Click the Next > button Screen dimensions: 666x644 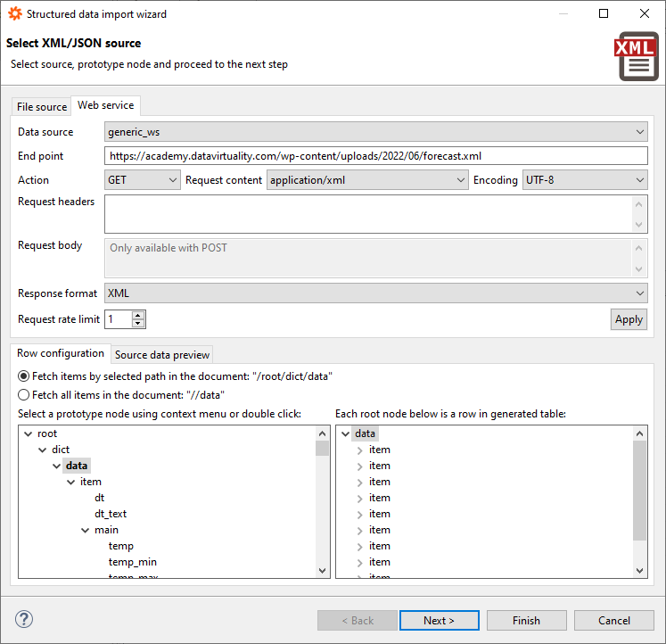[439, 621]
